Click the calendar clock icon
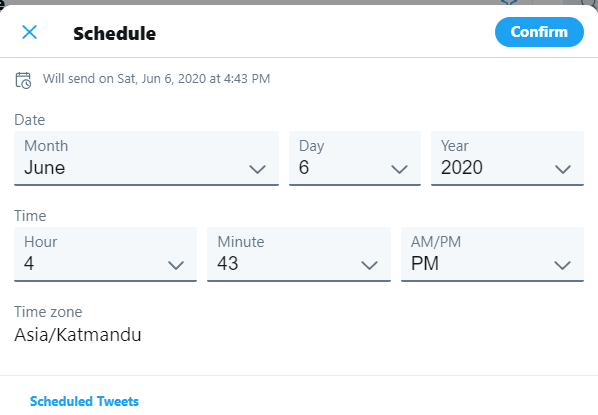 [x=23, y=80]
